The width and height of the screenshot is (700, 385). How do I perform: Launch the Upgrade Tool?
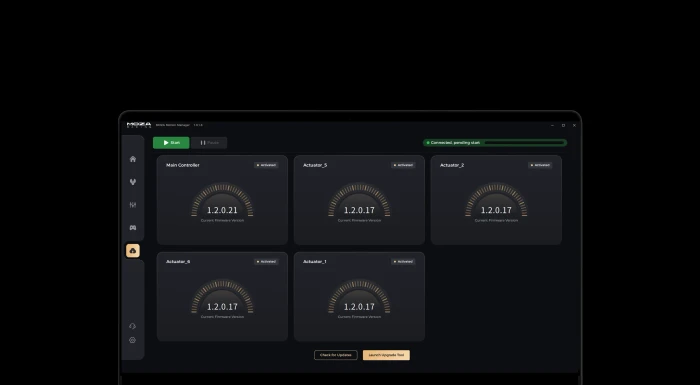(x=386, y=355)
